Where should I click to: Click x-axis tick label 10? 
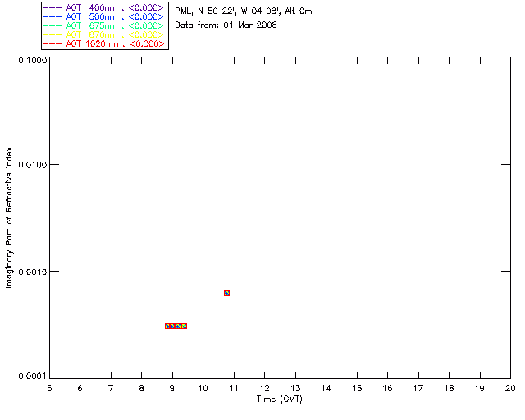[203, 389]
